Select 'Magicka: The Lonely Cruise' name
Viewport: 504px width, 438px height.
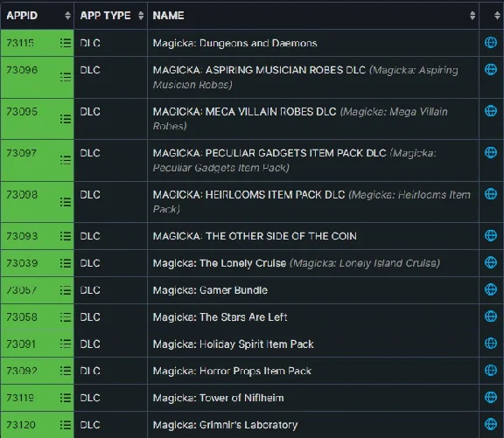click(220, 263)
